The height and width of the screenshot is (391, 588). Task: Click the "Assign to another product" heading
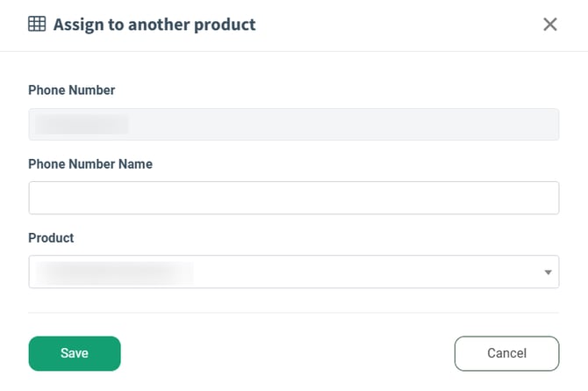[154, 25]
